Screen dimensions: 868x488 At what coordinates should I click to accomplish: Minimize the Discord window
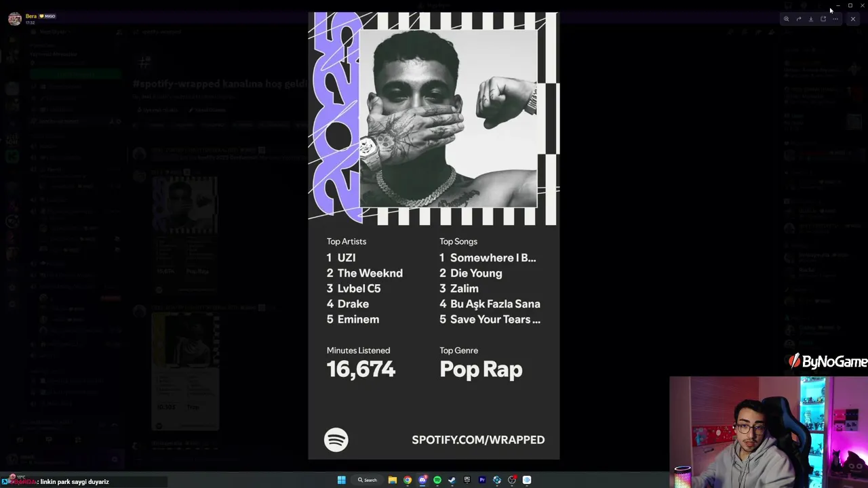838,5
